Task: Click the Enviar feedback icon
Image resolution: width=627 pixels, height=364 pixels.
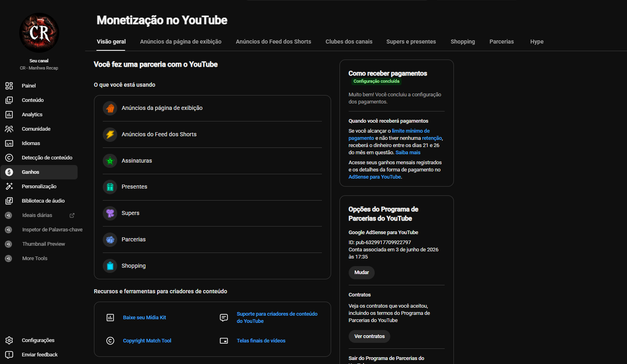Action: coord(9,355)
